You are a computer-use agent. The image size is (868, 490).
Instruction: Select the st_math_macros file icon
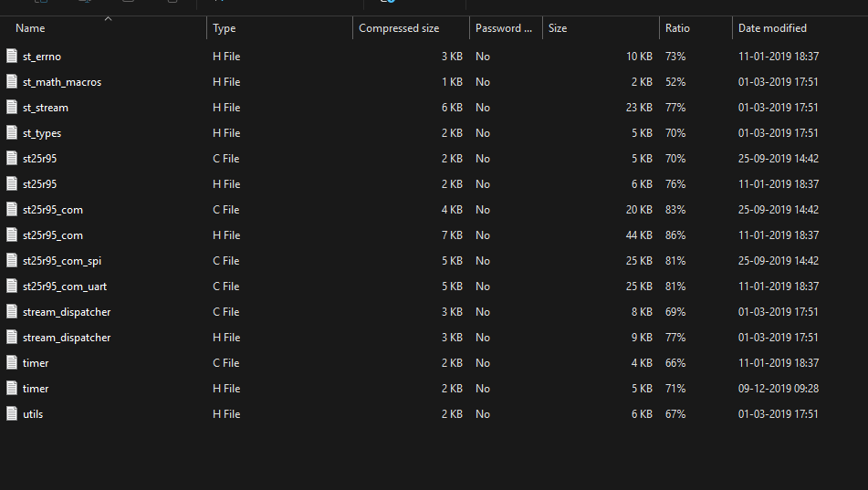12,81
